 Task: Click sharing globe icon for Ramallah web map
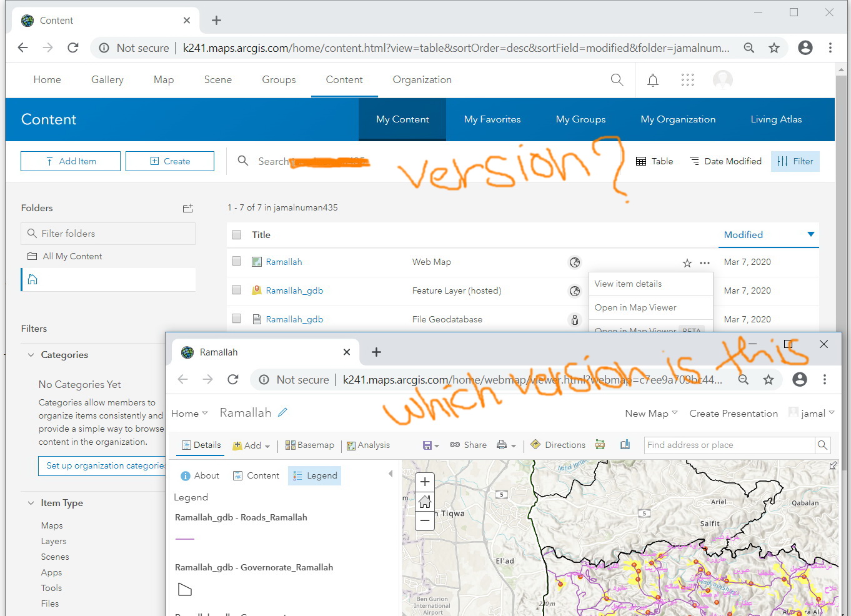click(575, 262)
